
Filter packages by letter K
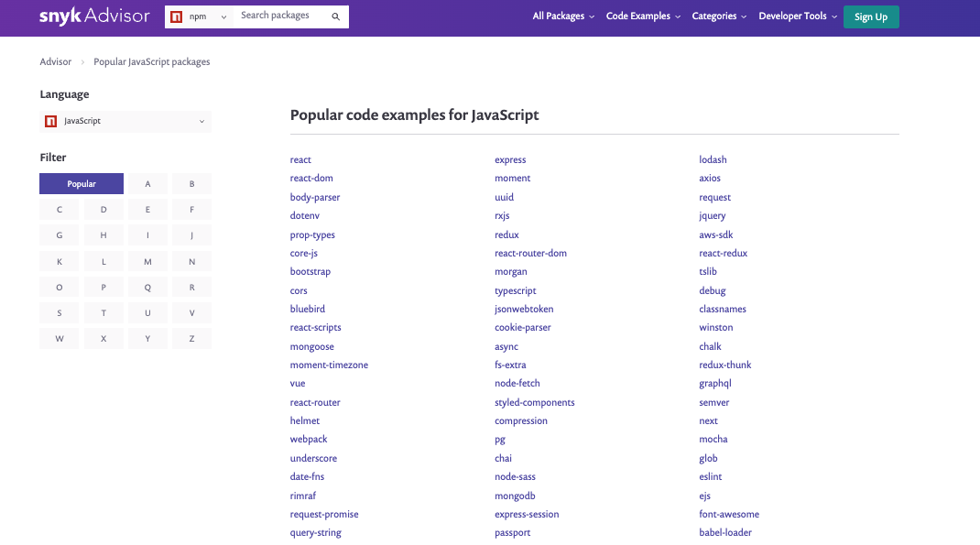click(x=60, y=261)
